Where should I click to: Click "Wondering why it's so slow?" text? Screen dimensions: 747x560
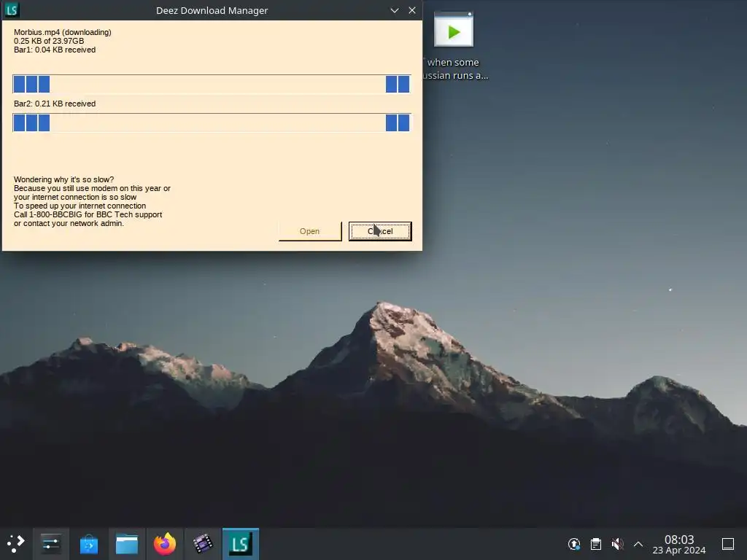64,179
